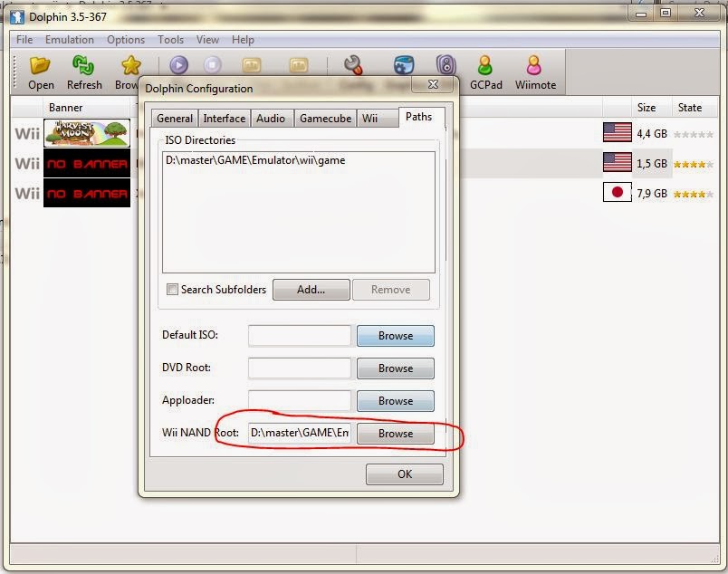Click star rating in the 4,4 GB row

click(x=694, y=135)
